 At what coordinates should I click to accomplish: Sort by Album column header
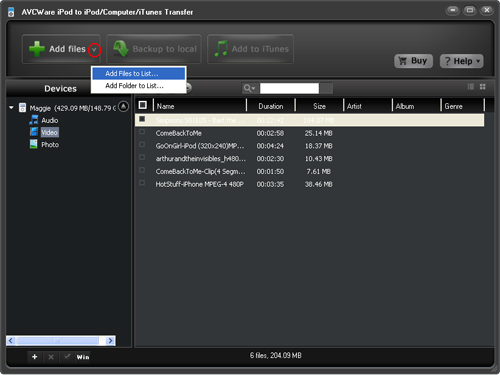[417, 106]
